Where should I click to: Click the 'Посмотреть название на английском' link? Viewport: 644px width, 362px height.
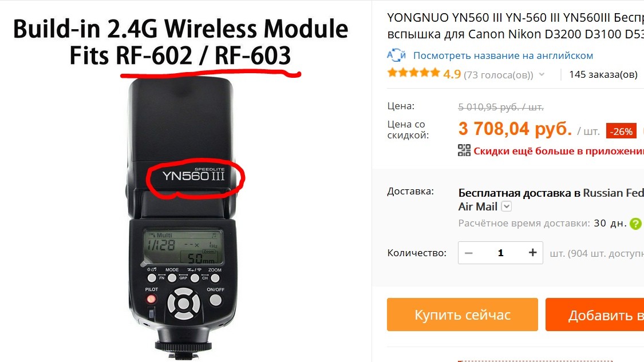tap(503, 55)
